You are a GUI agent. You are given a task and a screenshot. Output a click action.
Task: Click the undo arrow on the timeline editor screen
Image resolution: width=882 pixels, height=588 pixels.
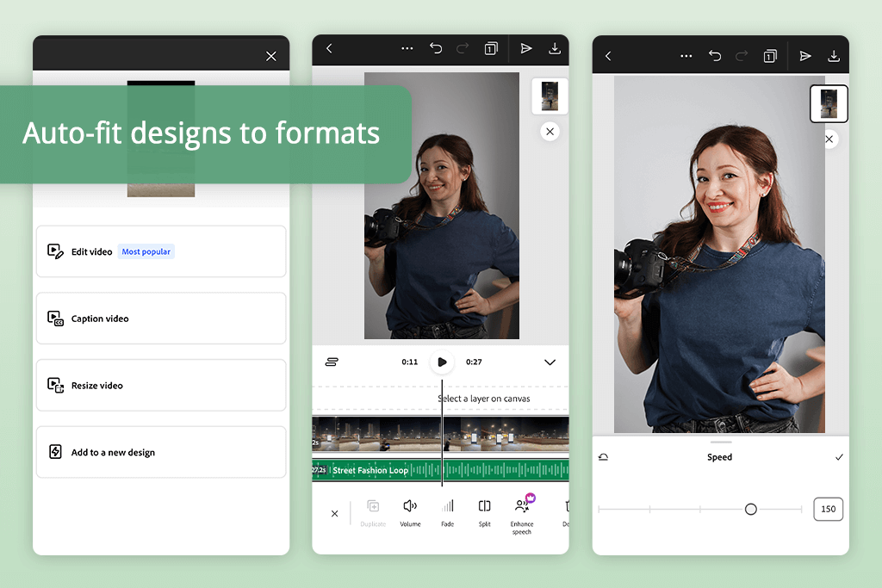pos(436,49)
